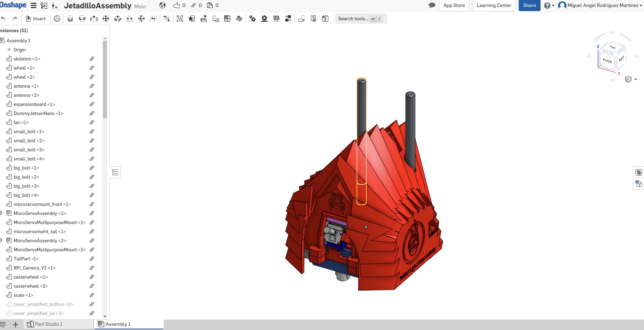Click the copies count icon in header
Screen dimensions: 644x330
210,5
